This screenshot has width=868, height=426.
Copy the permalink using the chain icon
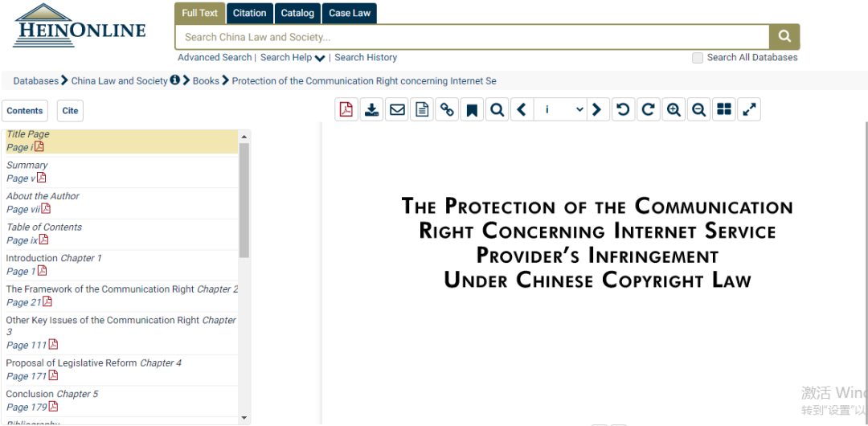click(447, 110)
